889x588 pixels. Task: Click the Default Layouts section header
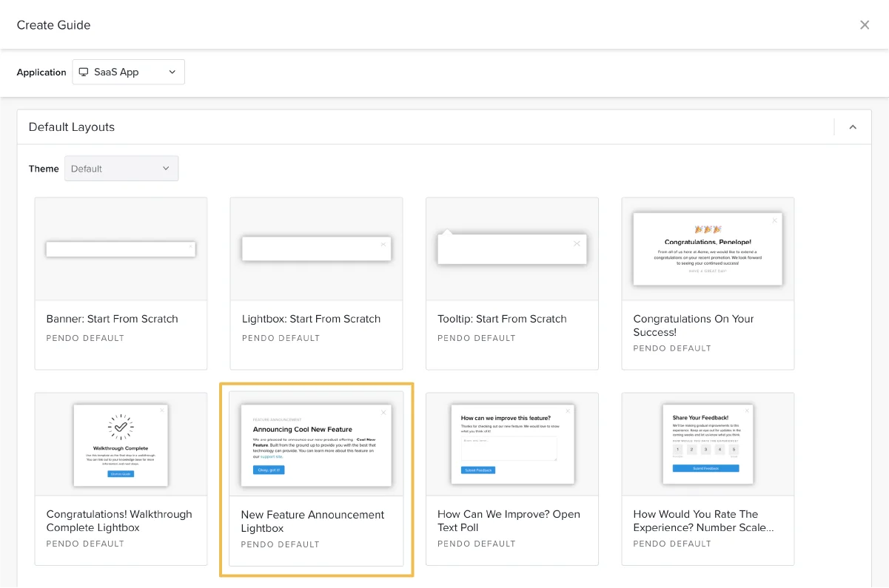tap(72, 127)
